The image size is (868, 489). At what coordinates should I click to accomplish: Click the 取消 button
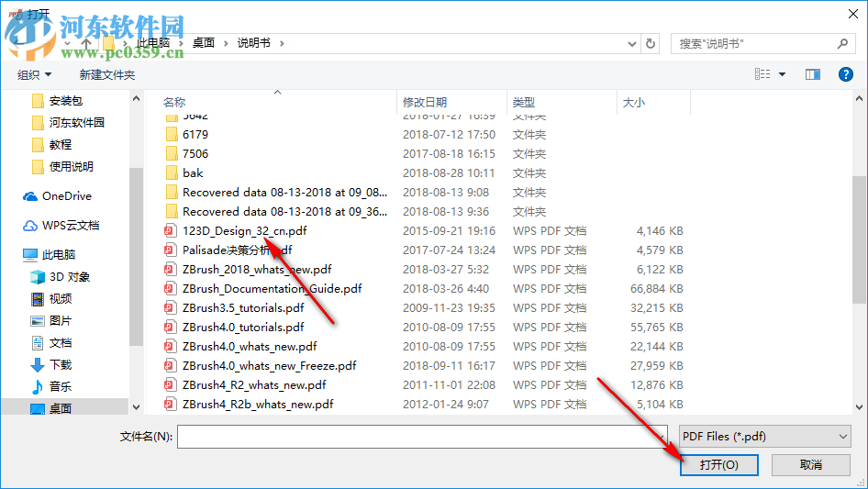[x=810, y=464]
